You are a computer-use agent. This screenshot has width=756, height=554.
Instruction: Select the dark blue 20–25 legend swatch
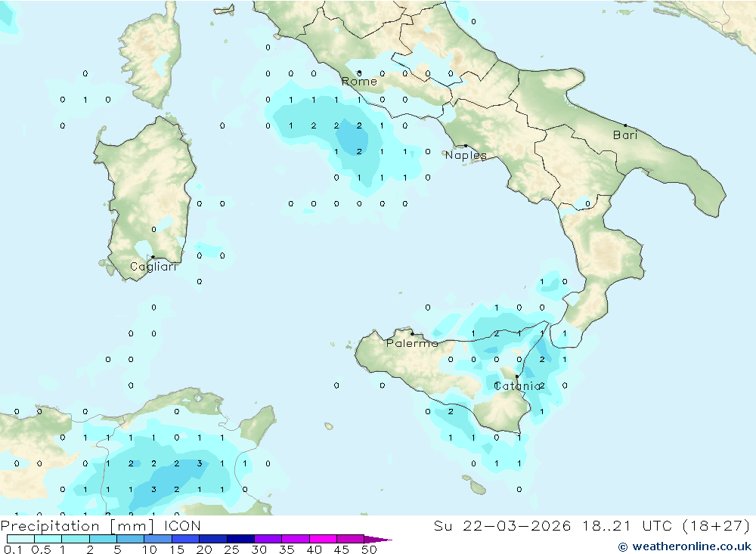[213, 539]
